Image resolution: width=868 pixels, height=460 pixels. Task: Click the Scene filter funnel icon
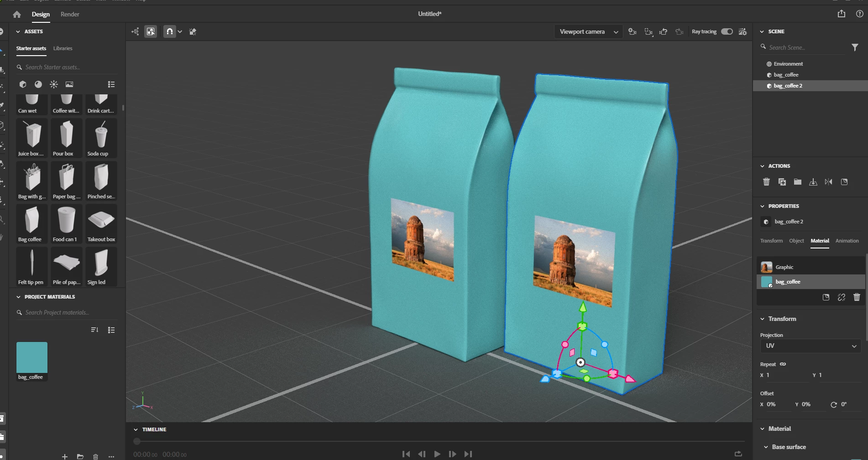click(x=855, y=47)
